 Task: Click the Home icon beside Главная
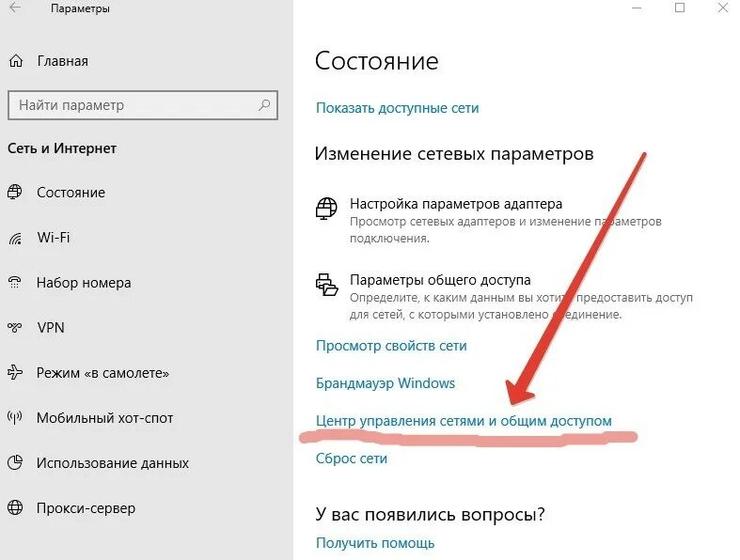[16, 61]
